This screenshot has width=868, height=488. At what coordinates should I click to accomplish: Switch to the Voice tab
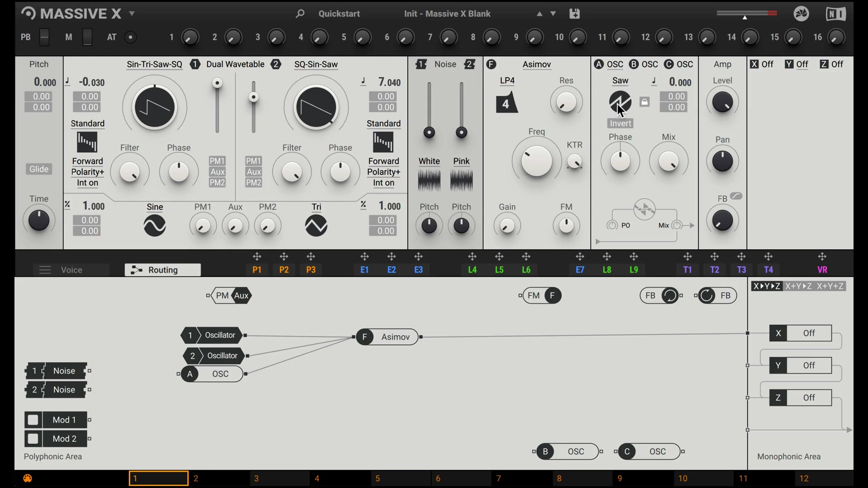(71, 270)
